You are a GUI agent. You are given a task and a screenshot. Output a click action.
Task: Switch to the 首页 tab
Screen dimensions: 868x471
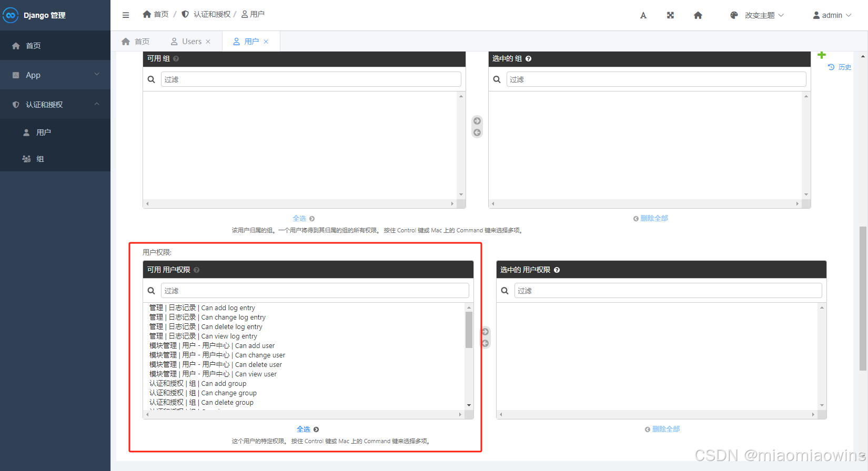pos(136,42)
